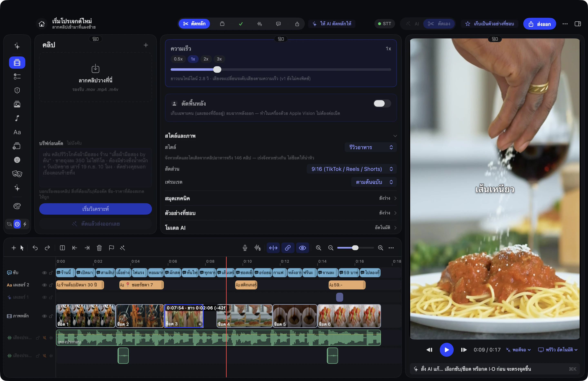Image resolution: width=588 pixels, height=381 pixels.
Task: Click เก็บเป็นตัวอย่างที่ชอบ button
Action: click(490, 24)
